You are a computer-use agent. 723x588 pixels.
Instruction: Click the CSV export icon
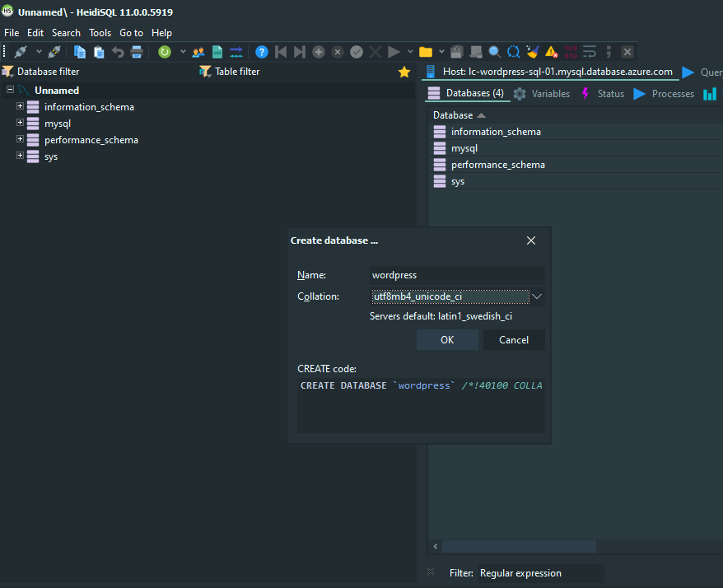[x=217, y=52]
